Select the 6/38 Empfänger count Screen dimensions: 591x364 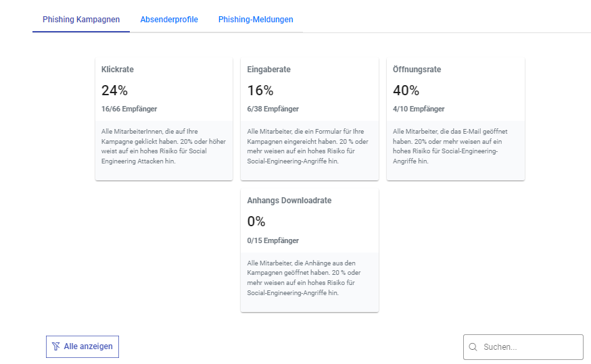(x=273, y=109)
